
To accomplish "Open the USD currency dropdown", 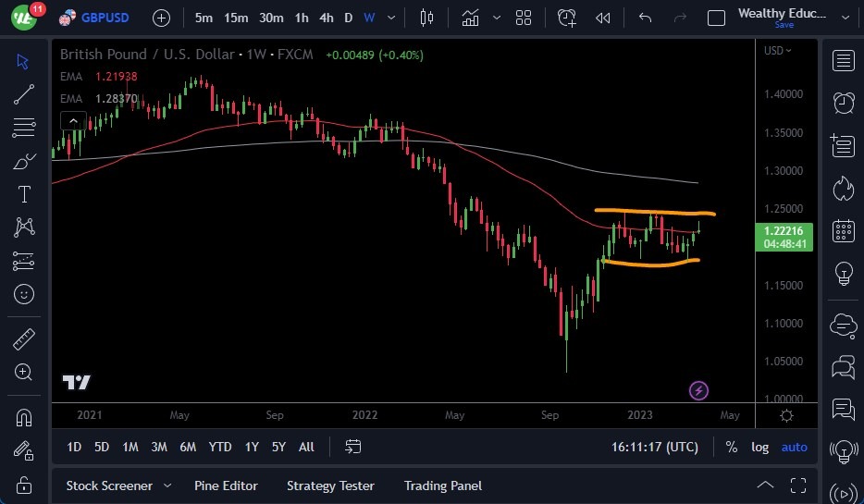I will tap(777, 51).
